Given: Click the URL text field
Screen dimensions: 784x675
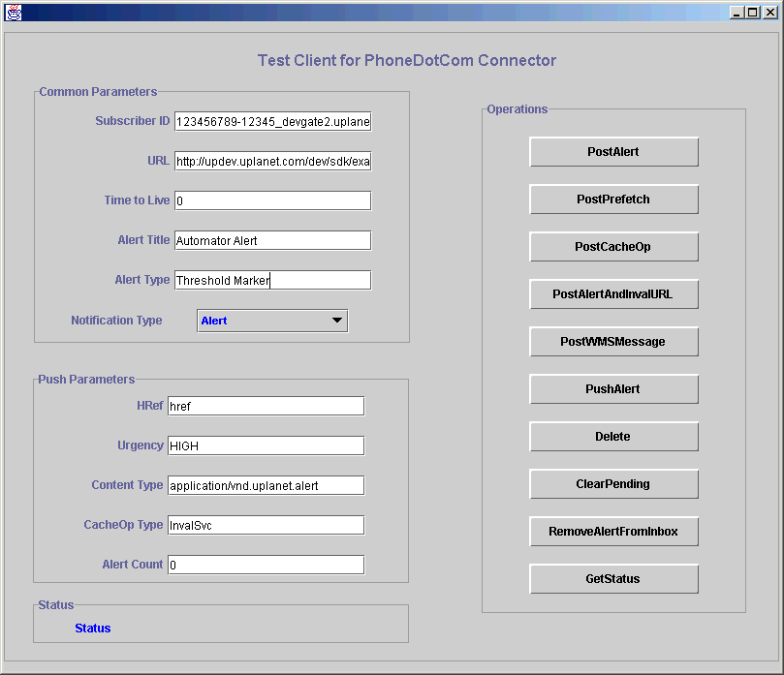Looking at the screenshot, I should [x=271, y=161].
